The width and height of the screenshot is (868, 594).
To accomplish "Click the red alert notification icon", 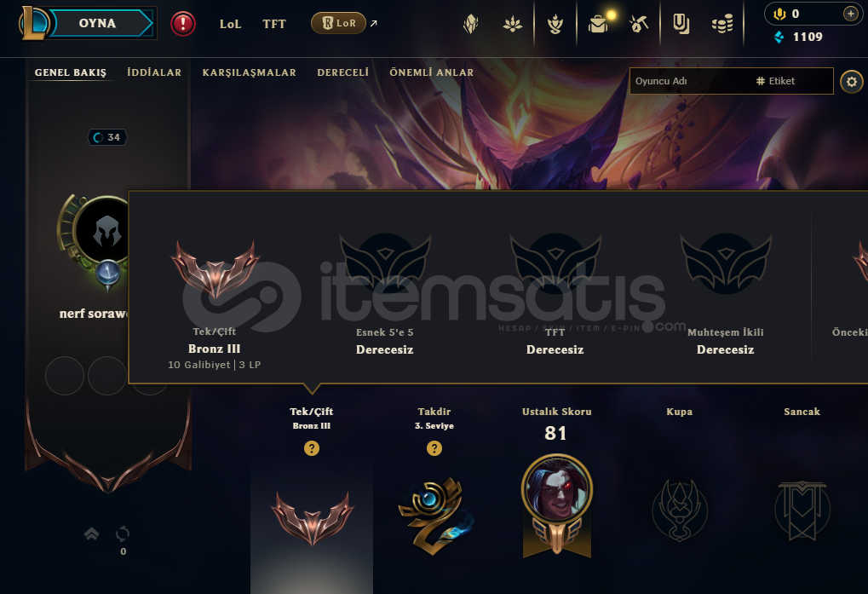I will (x=182, y=24).
